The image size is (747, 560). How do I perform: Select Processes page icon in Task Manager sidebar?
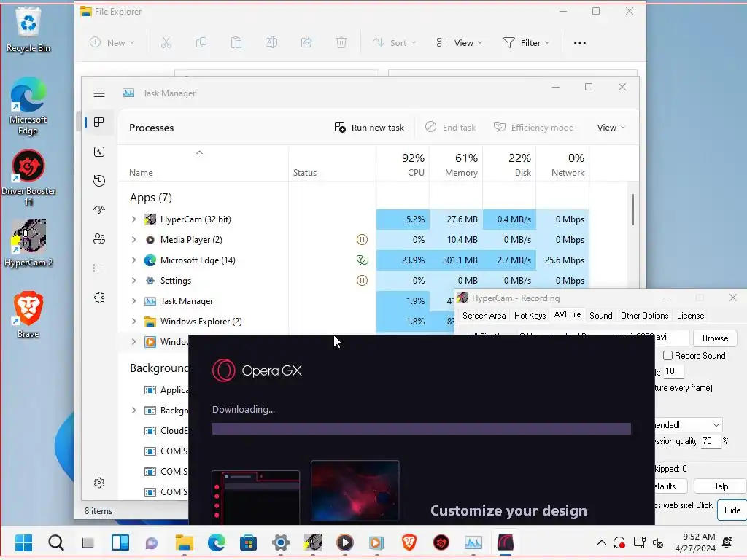click(99, 122)
